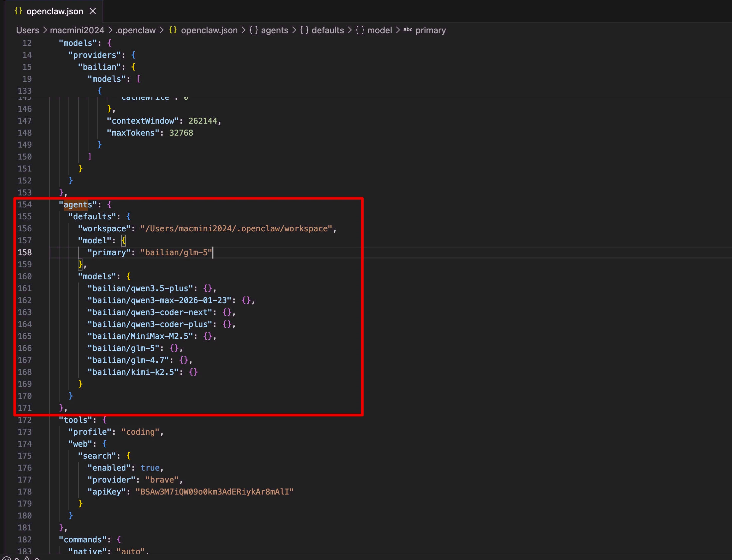Select the openclaw.json tab

55,11
